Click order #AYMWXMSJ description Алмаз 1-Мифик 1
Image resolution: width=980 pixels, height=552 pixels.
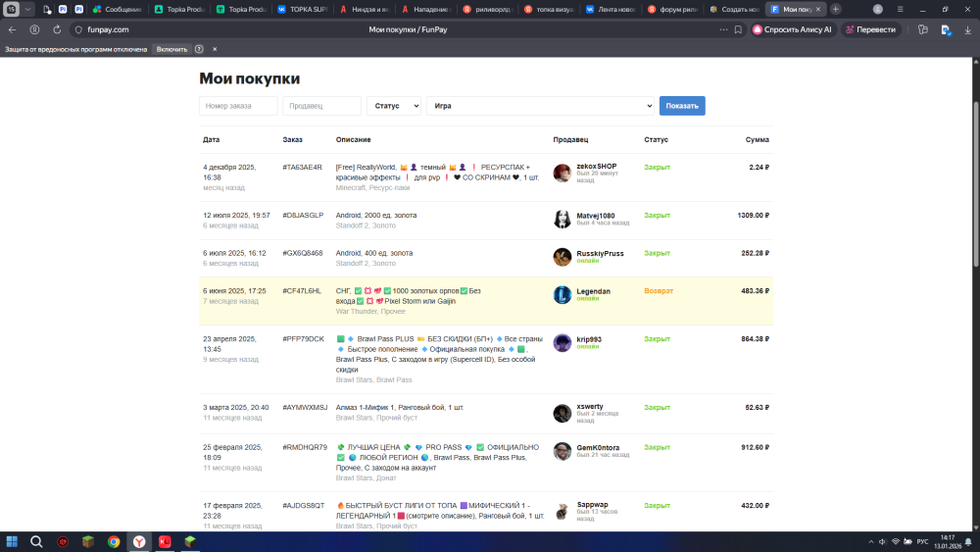(x=400, y=407)
